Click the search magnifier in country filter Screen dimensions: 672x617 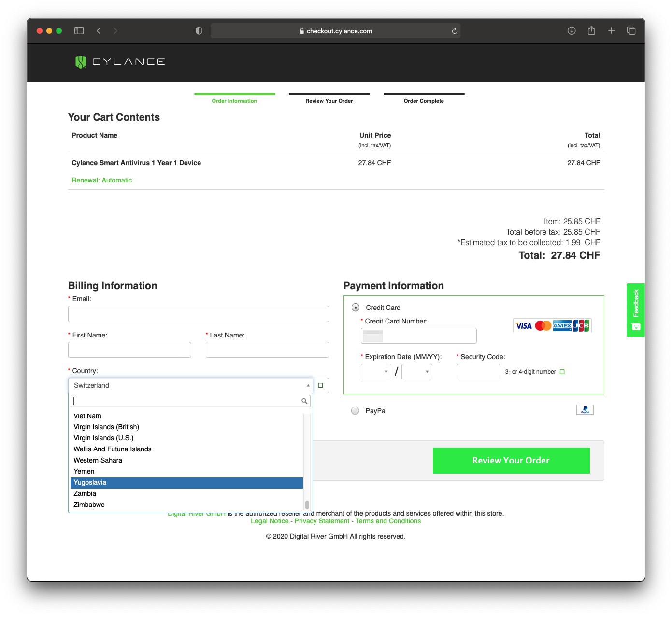(x=304, y=401)
